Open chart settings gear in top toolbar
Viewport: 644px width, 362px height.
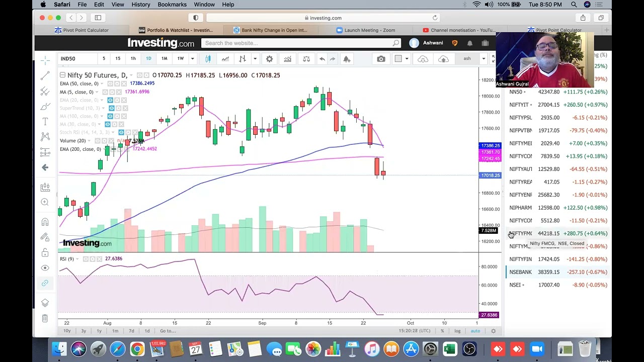click(x=269, y=59)
